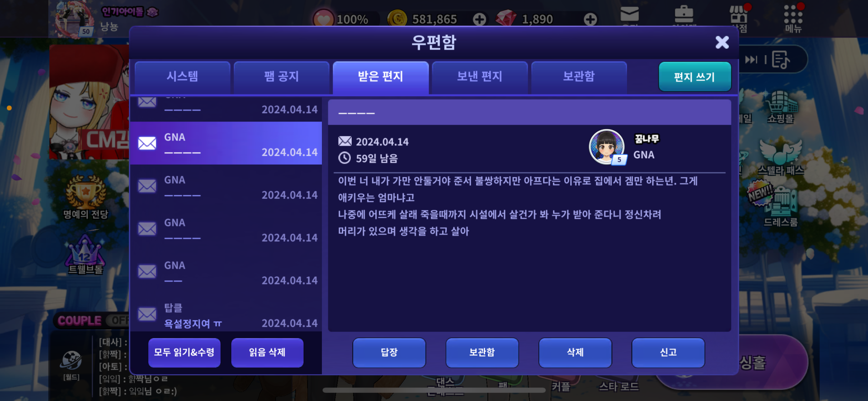Report the letter with 신고 button

[x=668, y=353]
